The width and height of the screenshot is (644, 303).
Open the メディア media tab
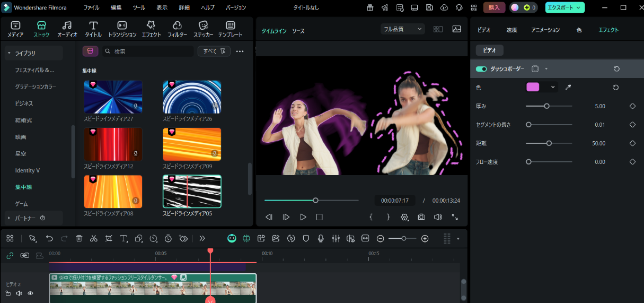pyautogui.click(x=15, y=29)
